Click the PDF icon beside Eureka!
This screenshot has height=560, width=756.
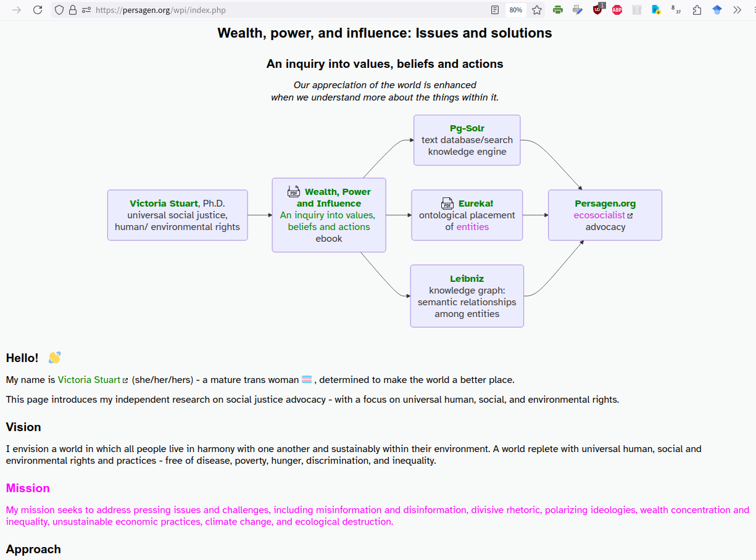point(447,203)
